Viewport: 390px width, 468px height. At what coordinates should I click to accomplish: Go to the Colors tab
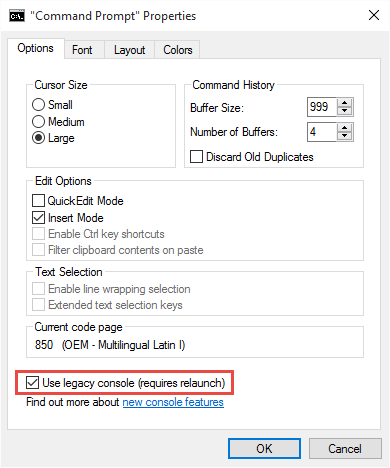177,50
